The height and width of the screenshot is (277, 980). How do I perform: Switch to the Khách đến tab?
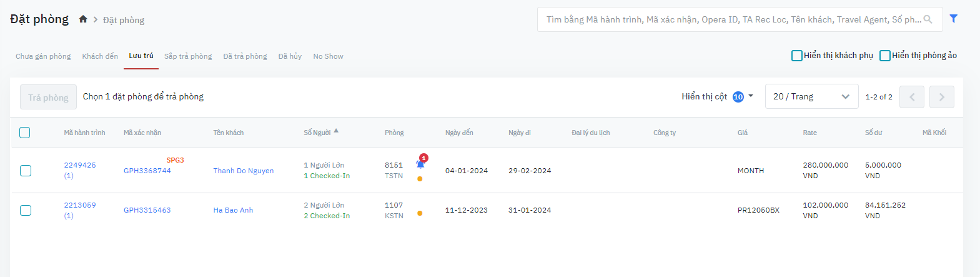100,56
